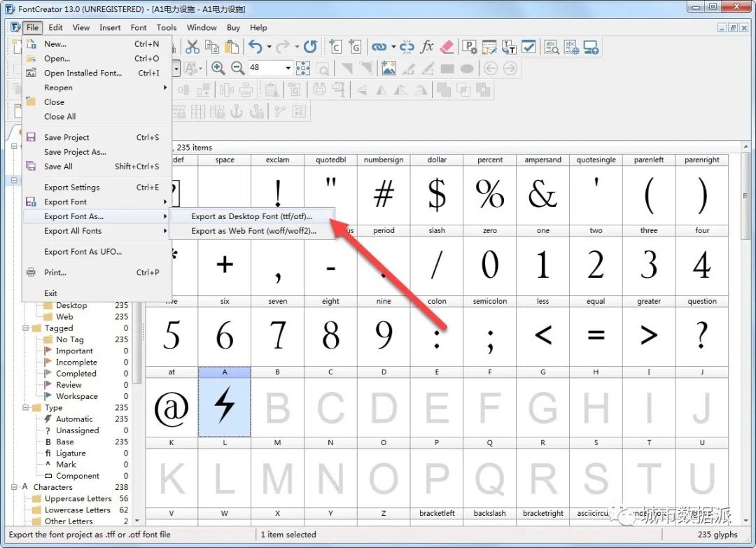Click the chain link icon
Image resolution: width=756 pixels, height=548 pixels.
[x=379, y=47]
